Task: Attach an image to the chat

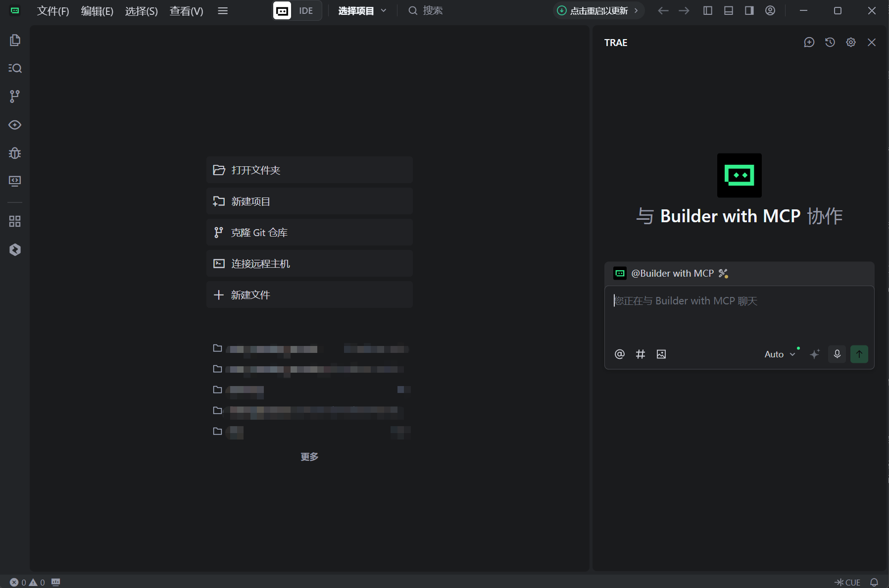Action: (661, 354)
